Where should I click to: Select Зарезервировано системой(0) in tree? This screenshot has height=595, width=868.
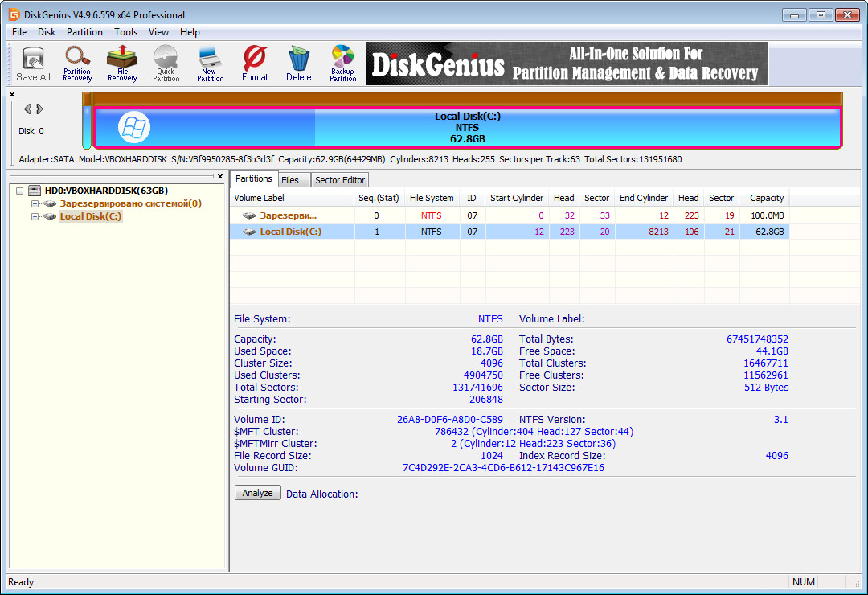click(x=131, y=203)
